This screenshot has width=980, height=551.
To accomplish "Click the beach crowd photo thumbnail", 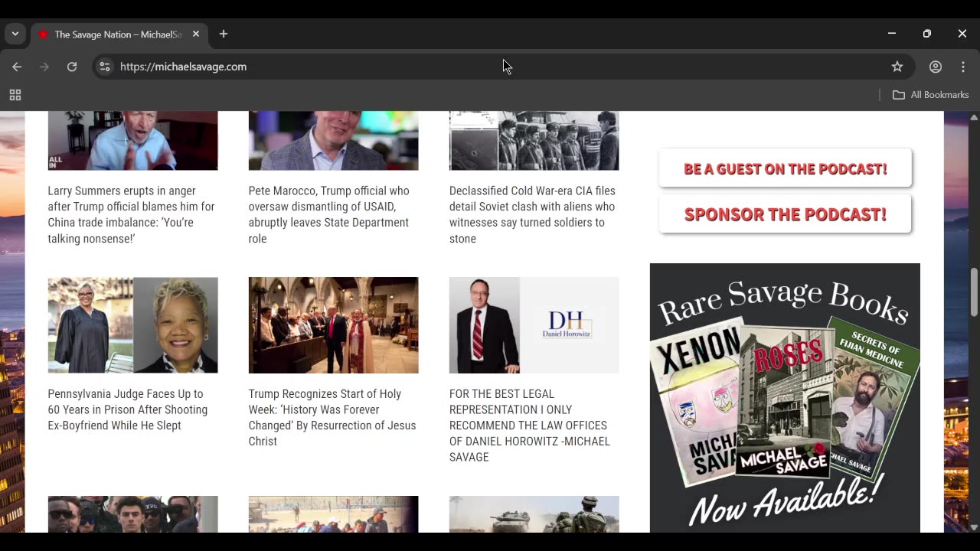I will 333,514.
